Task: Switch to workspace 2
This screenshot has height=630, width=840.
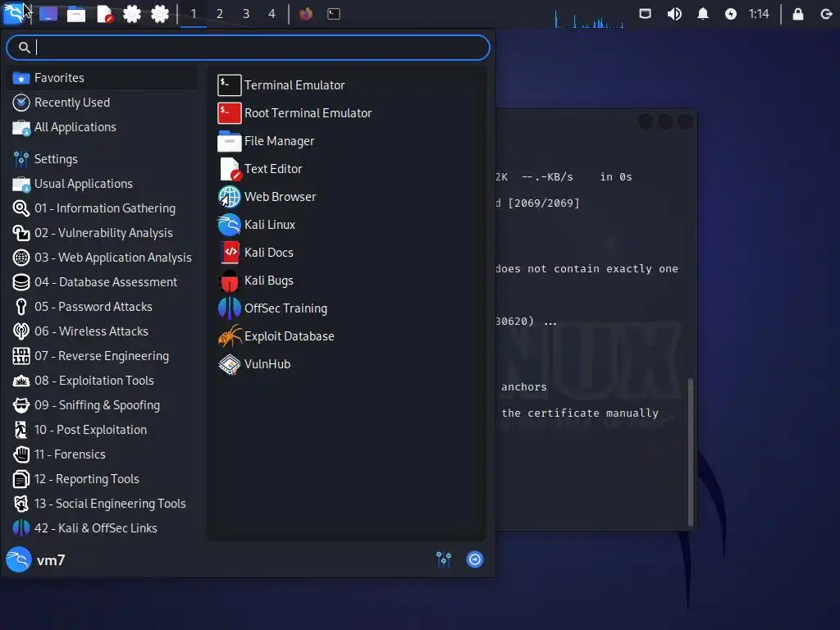Action: coord(220,14)
